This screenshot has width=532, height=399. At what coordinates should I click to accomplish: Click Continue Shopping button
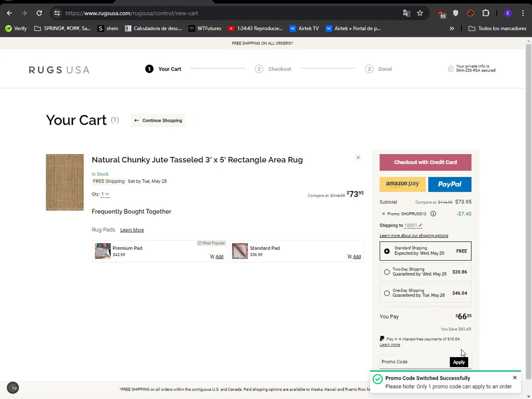pos(158,120)
